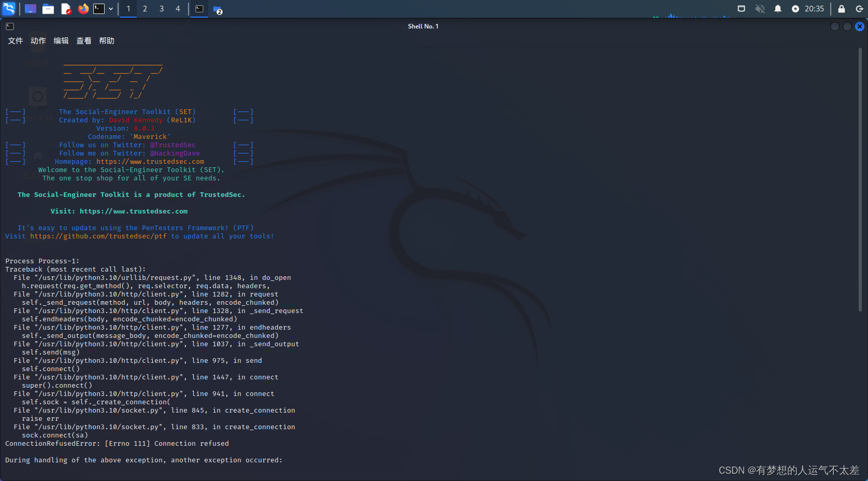This screenshot has height=481, width=868.
Task: Open the 查看 (View) menu
Action: coord(84,40)
